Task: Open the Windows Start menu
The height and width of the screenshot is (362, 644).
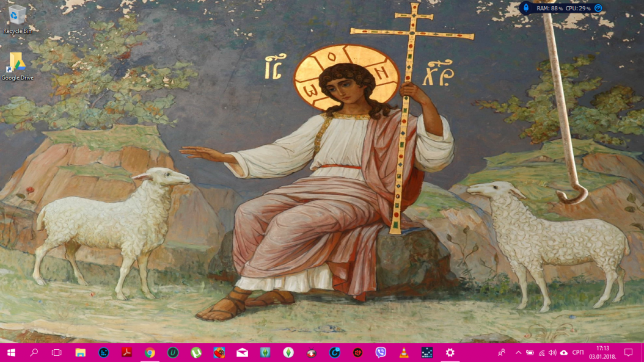Action: click(11, 353)
